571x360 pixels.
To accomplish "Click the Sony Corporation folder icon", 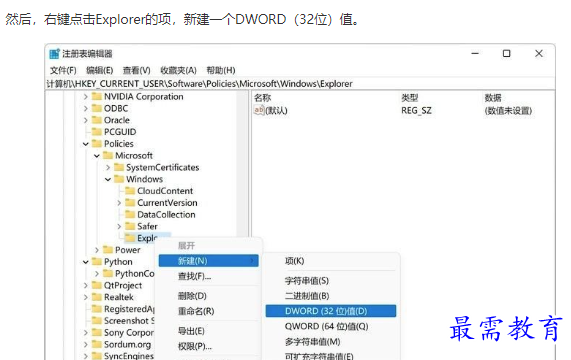I will (x=97, y=332).
